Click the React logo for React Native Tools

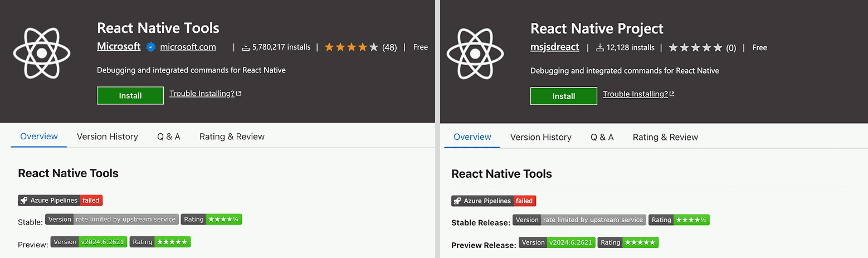coord(42,53)
